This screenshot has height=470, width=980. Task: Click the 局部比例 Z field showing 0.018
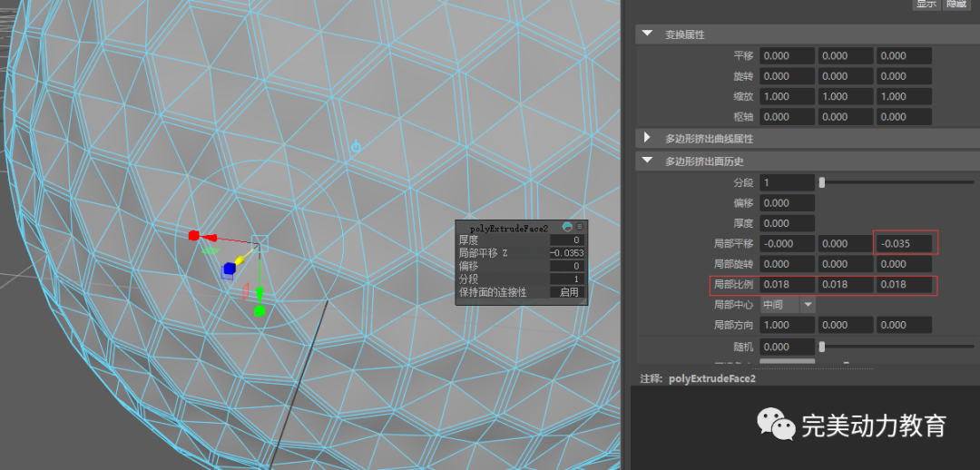coord(904,284)
